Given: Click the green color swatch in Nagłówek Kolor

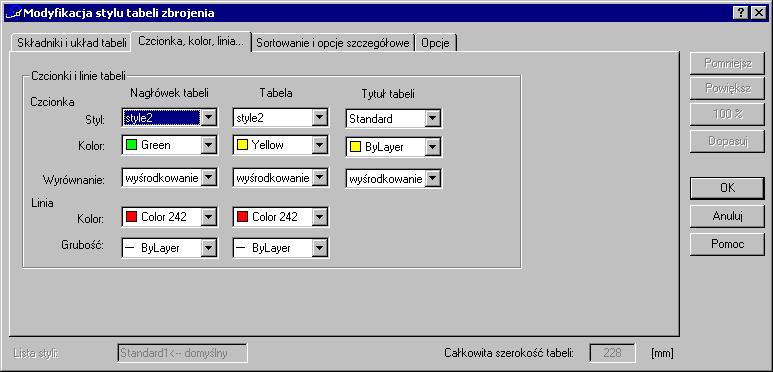Looking at the screenshot, I should 131,145.
